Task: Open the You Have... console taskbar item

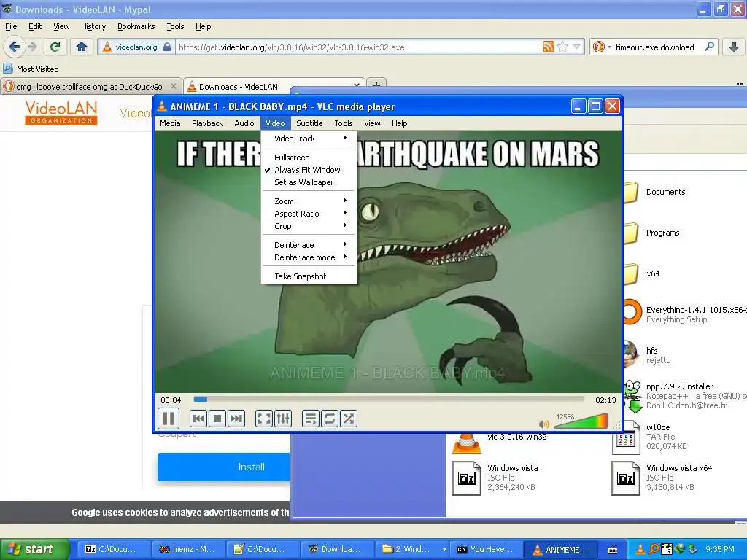Action: click(x=485, y=549)
